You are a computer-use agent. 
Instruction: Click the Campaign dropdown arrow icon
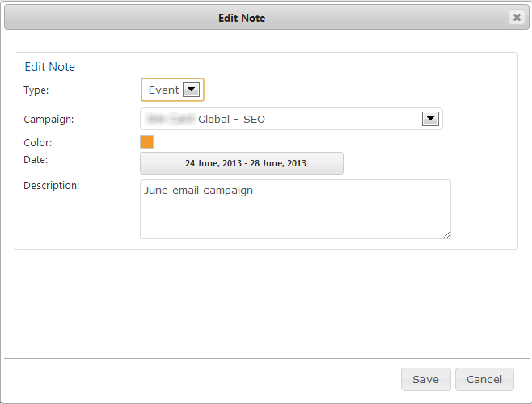pos(431,120)
